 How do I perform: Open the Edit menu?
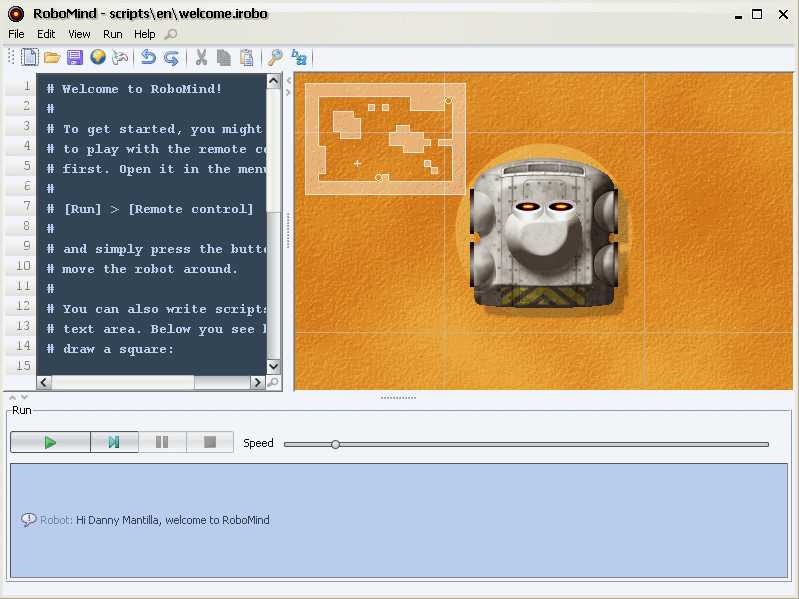(x=46, y=34)
